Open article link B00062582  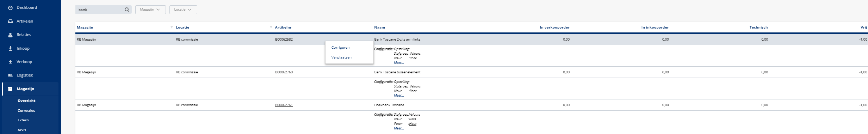284,39
